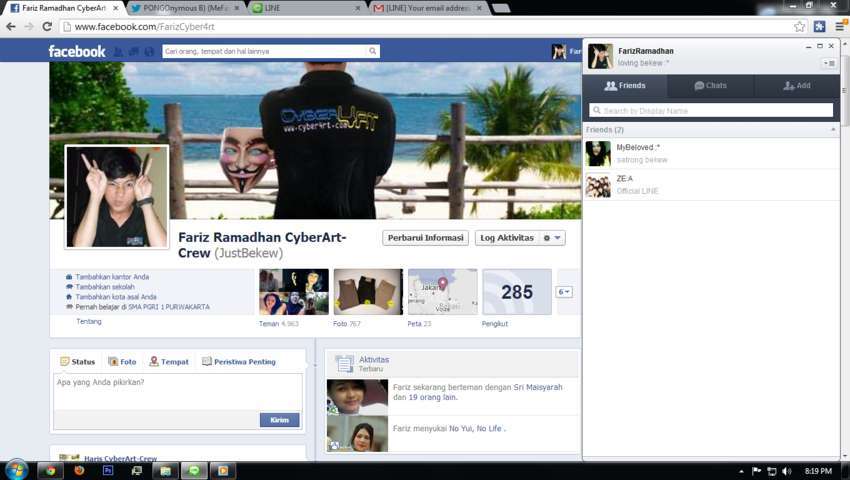Image resolution: width=850 pixels, height=480 pixels.
Task: Switch to the LINE browser tab
Action: click(x=307, y=8)
